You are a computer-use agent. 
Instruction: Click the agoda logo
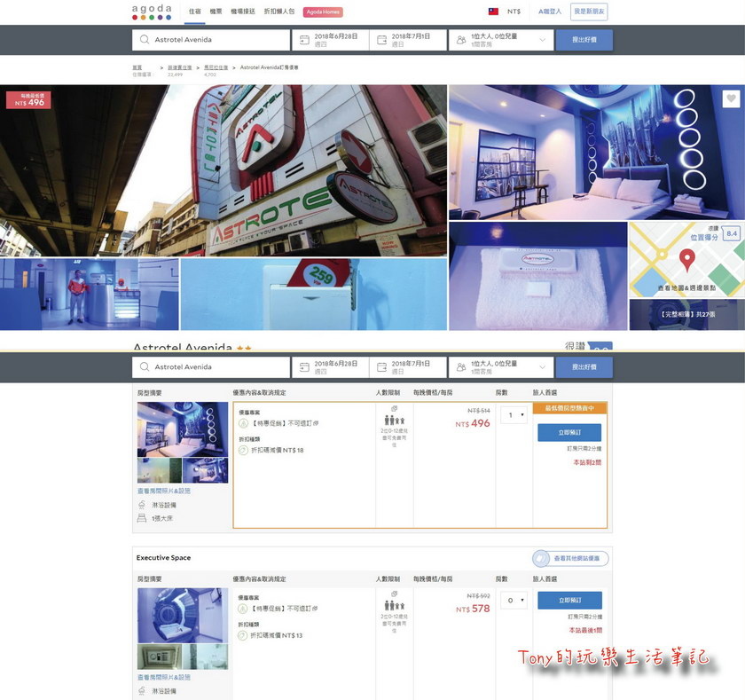click(x=152, y=12)
